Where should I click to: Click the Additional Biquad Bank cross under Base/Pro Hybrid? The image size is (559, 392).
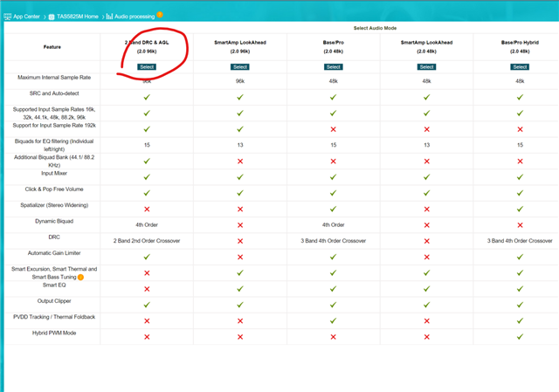(x=520, y=162)
